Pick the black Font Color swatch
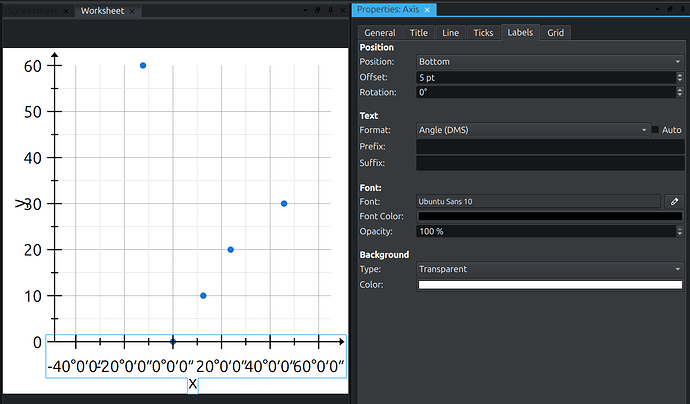690x404 pixels. (549, 216)
